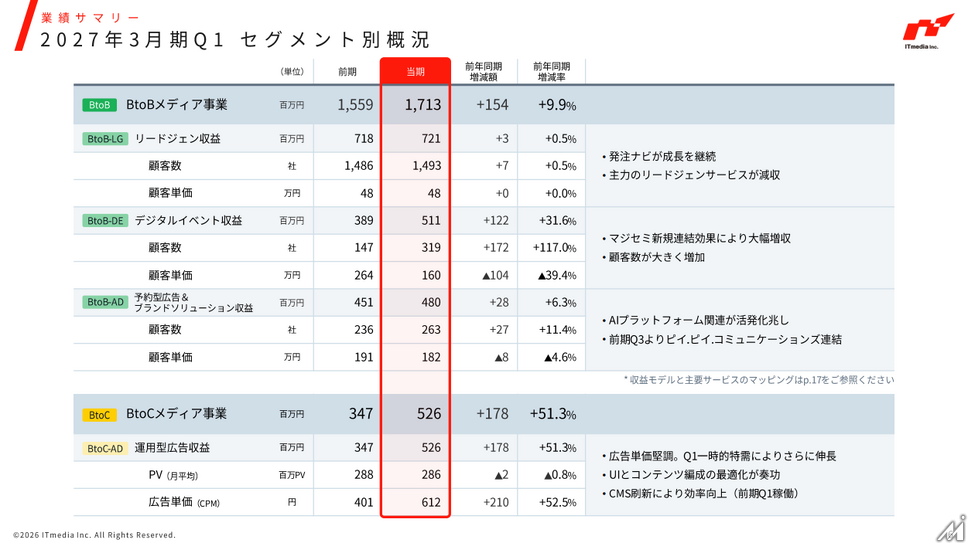
Task: Click the 業績サマリー red heading
Action: [x=91, y=18]
